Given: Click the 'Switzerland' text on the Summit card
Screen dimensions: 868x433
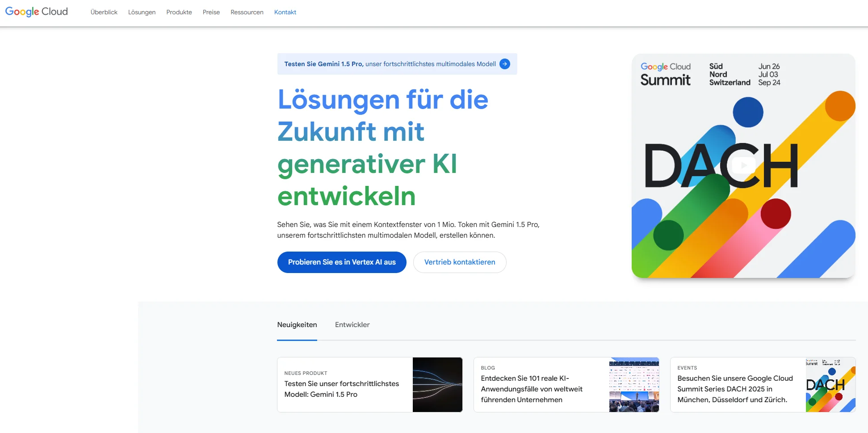Looking at the screenshot, I should click(x=730, y=83).
